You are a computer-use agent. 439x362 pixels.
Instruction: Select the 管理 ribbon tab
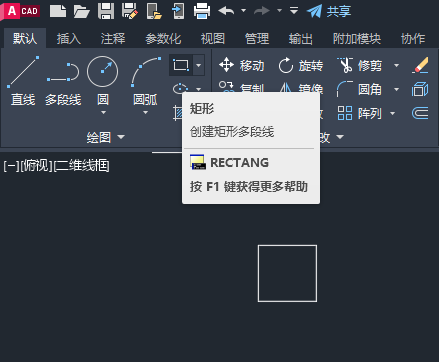[257, 39]
